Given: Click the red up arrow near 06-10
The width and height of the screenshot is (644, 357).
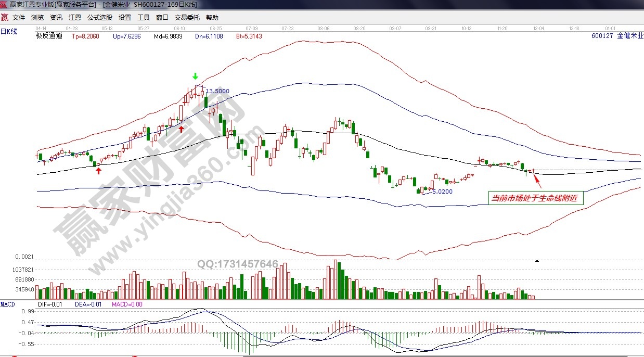Looking at the screenshot, I should [181, 129].
